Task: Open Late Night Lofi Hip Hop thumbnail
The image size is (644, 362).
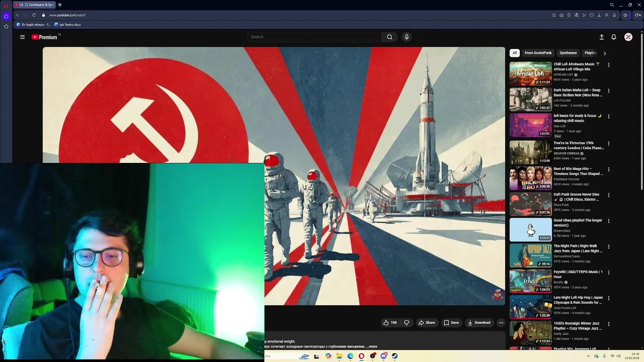Action: (x=530, y=307)
